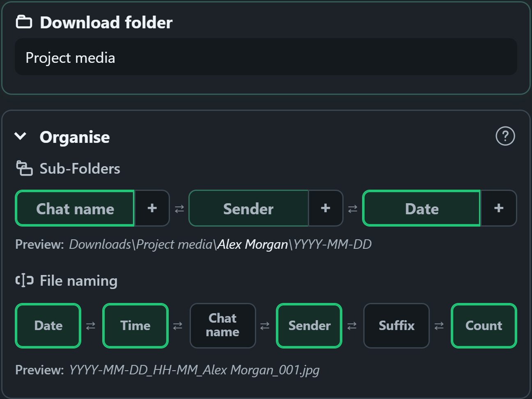Toggle the Time file naming chip
This screenshot has width=532, height=399.
coord(135,326)
